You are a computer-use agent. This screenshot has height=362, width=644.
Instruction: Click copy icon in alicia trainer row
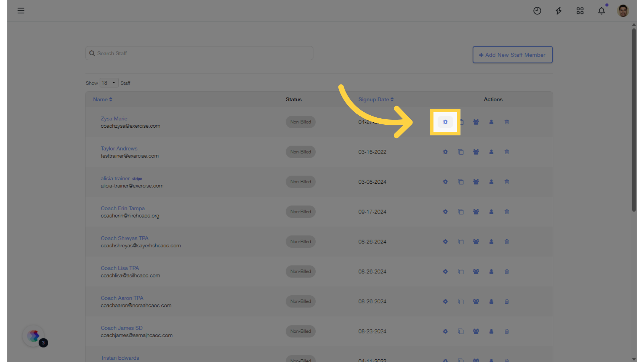[x=461, y=182]
